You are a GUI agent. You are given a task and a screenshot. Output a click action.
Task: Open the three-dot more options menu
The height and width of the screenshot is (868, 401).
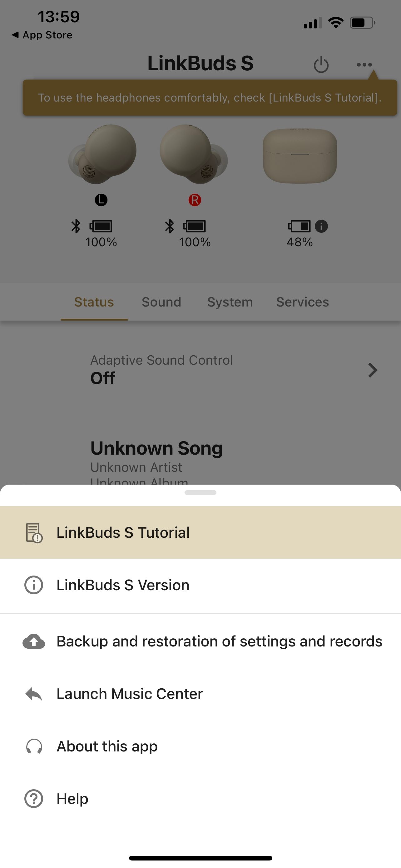(x=364, y=65)
